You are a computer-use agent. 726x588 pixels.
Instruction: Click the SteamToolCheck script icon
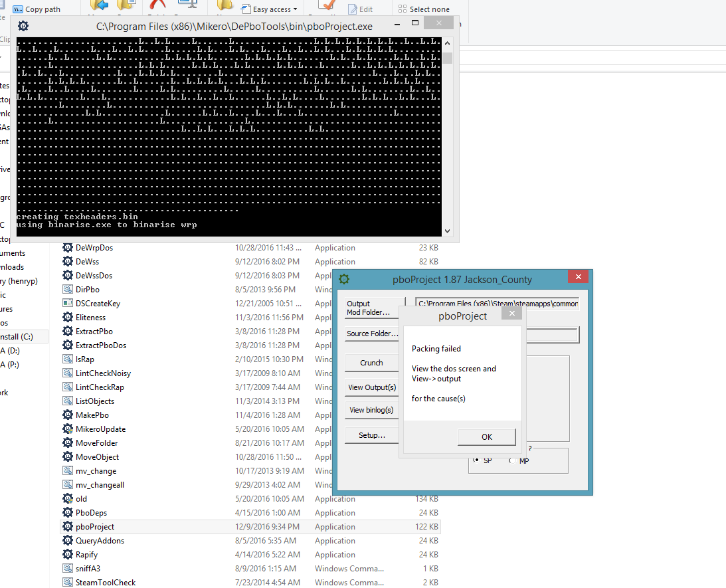[68, 582]
